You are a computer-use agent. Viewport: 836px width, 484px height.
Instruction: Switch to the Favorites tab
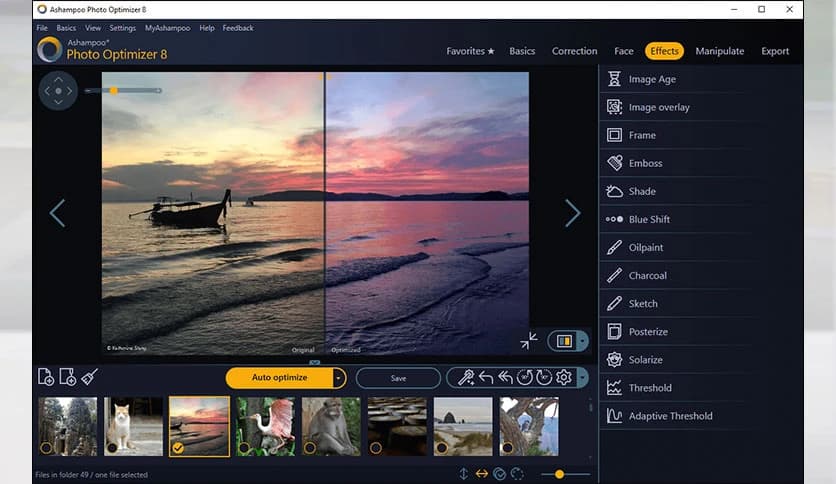pos(470,51)
